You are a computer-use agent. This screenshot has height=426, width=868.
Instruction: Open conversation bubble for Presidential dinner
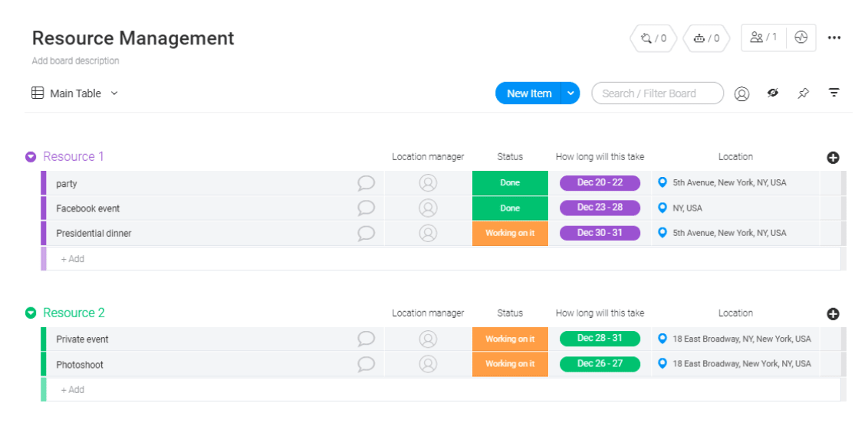[x=366, y=234]
